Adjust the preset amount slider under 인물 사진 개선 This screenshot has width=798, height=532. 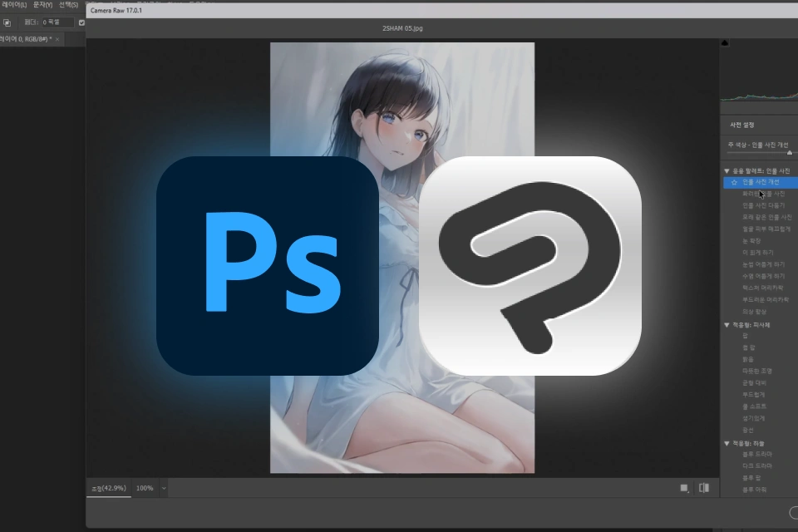pyautogui.click(x=790, y=153)
